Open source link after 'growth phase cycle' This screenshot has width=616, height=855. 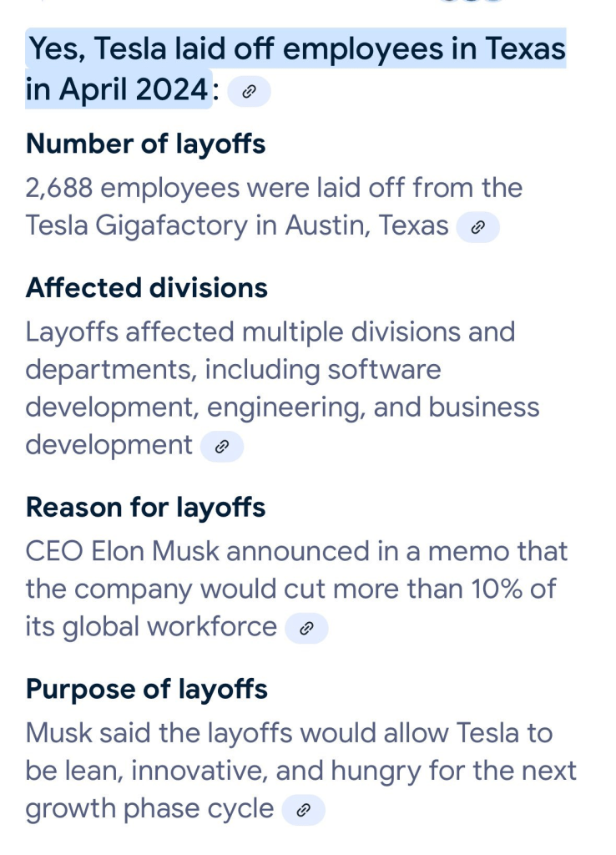(x=303, y=810)
